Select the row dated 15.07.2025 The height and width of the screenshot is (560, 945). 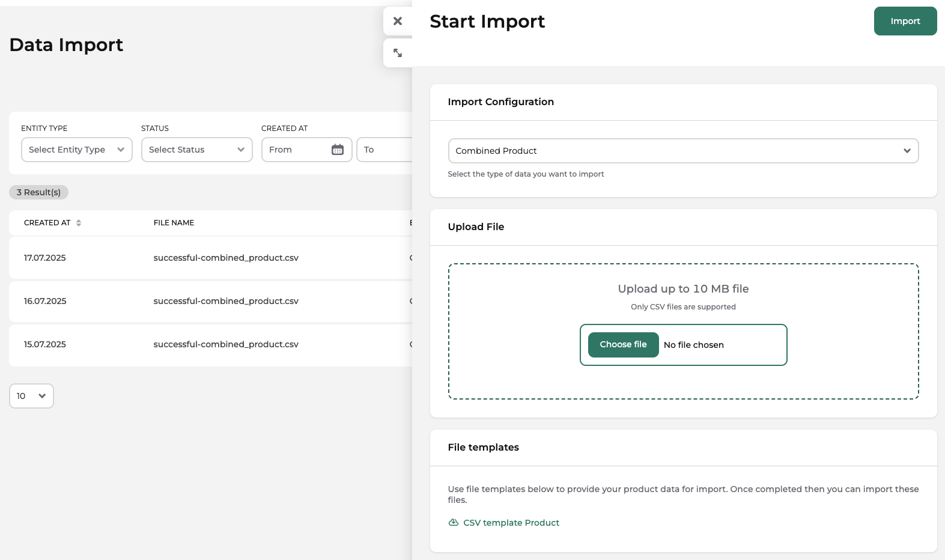(x=211, y=344)
